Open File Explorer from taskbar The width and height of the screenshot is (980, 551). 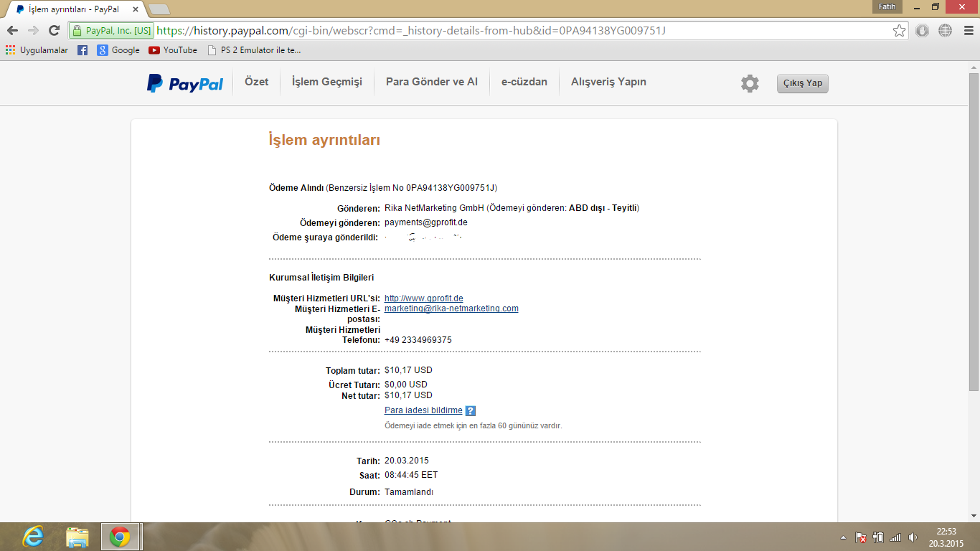point(77,537)
